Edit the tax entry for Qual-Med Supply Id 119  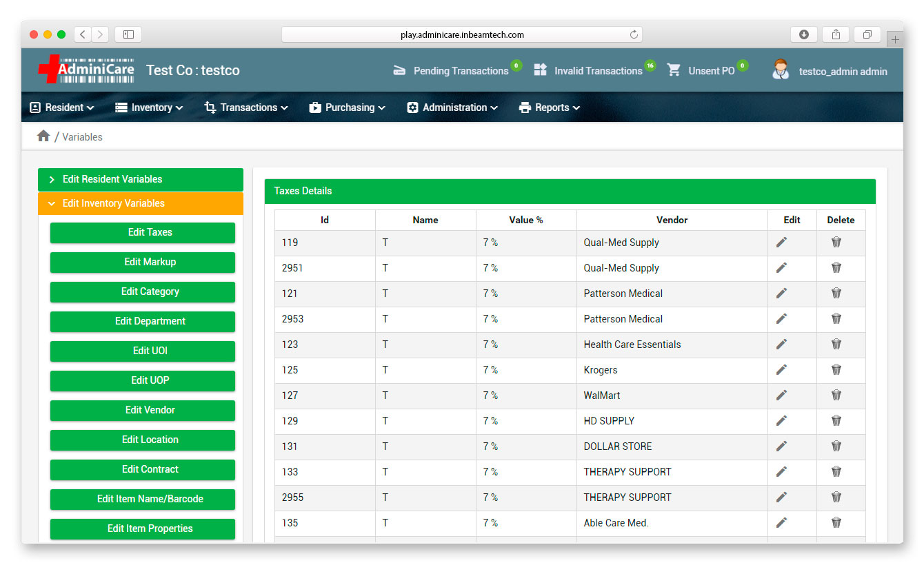coord(781,243)
